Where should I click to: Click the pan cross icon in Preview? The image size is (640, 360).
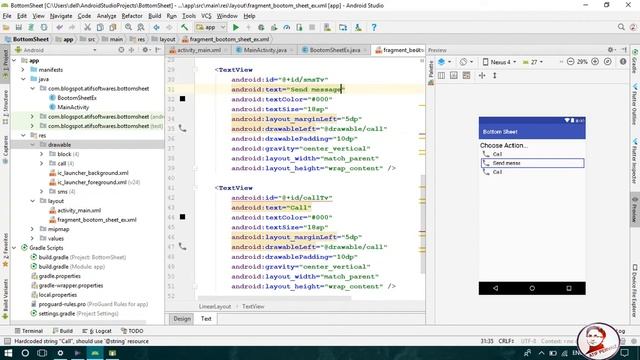(482, 76)
